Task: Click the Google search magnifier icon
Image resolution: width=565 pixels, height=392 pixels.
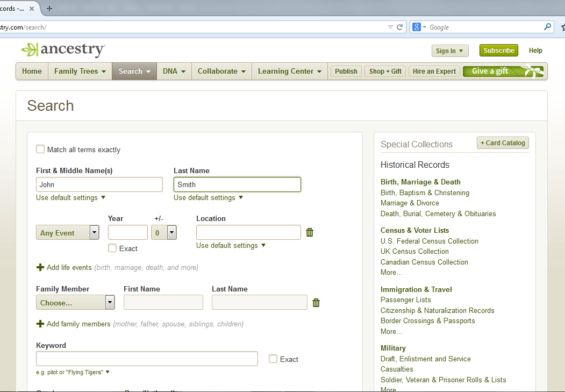Action: click(x=547, y=27)
